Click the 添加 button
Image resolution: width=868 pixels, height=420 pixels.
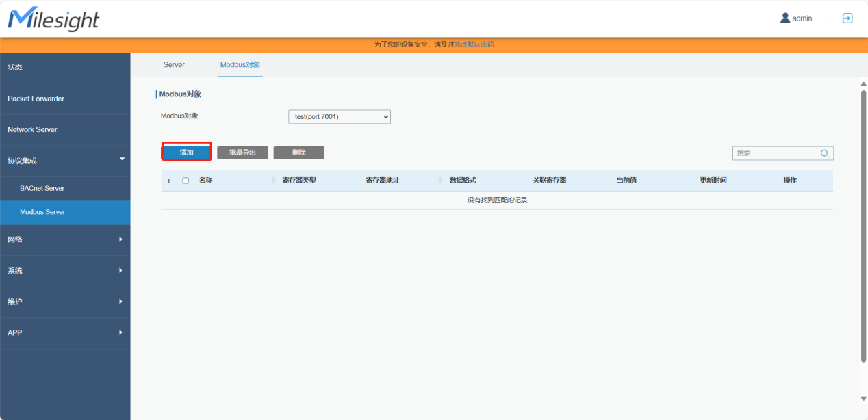(186, 153)
